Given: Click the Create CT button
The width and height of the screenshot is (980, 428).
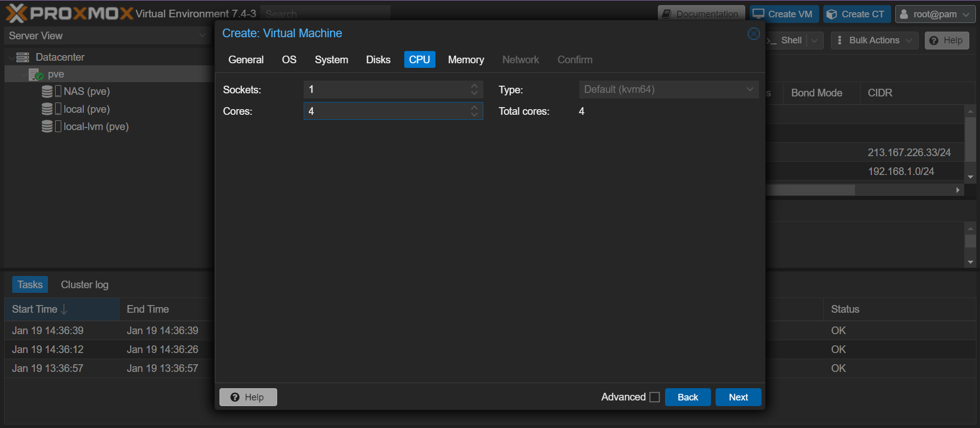Looking at the screenshot, I should (857, 14).
